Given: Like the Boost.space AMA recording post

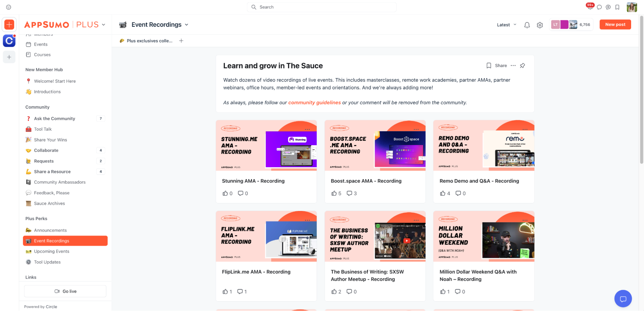Looking at the screenshot, I should click(x=334, y=193).
